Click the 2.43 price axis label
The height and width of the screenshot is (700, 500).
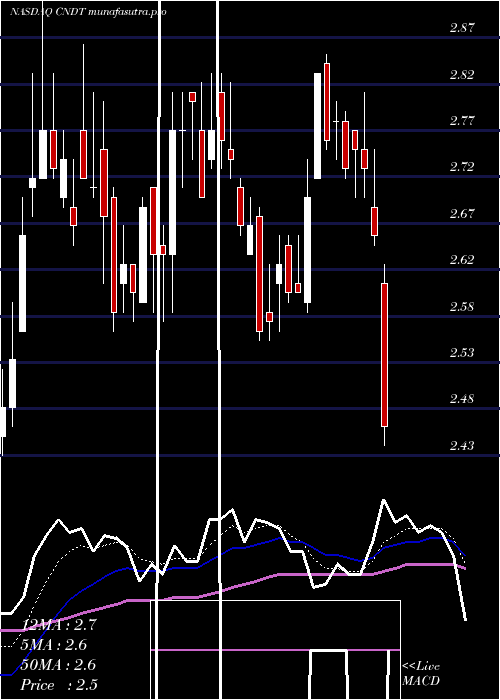tap(462, 446)
